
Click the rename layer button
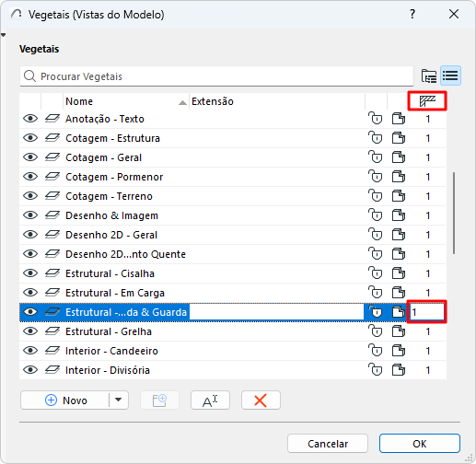point(210,400)
